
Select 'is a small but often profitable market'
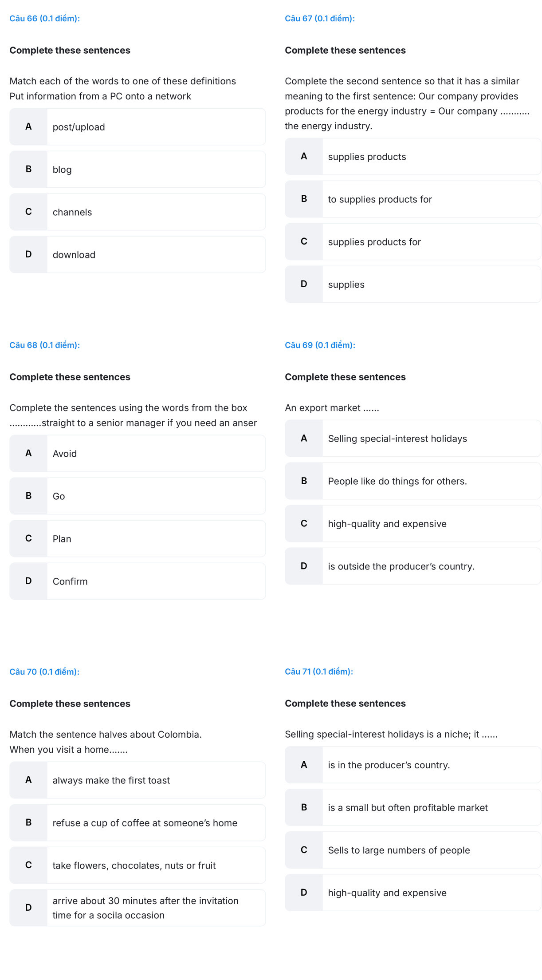click(413, 808)
